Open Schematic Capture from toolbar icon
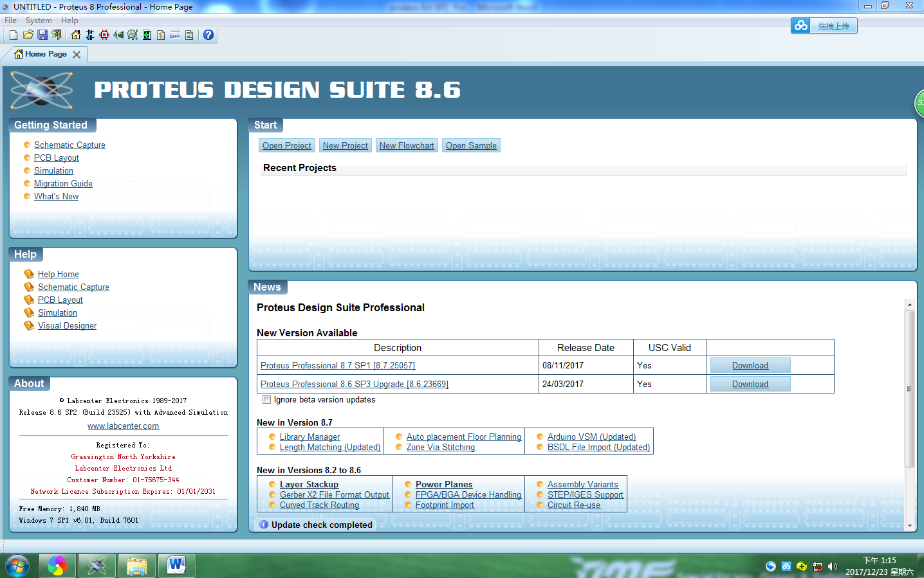This screenshot has width=924, height=578. tap(90, 35)
